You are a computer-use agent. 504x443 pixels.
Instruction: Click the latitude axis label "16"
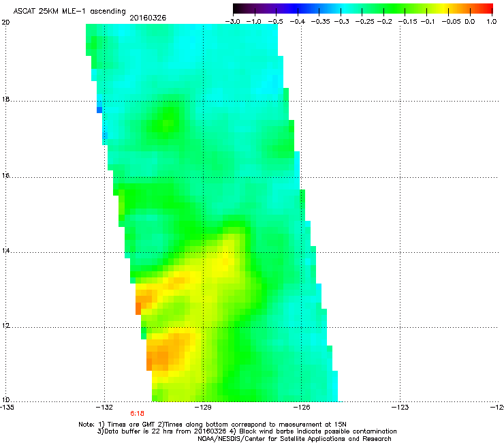coord(5,176)
